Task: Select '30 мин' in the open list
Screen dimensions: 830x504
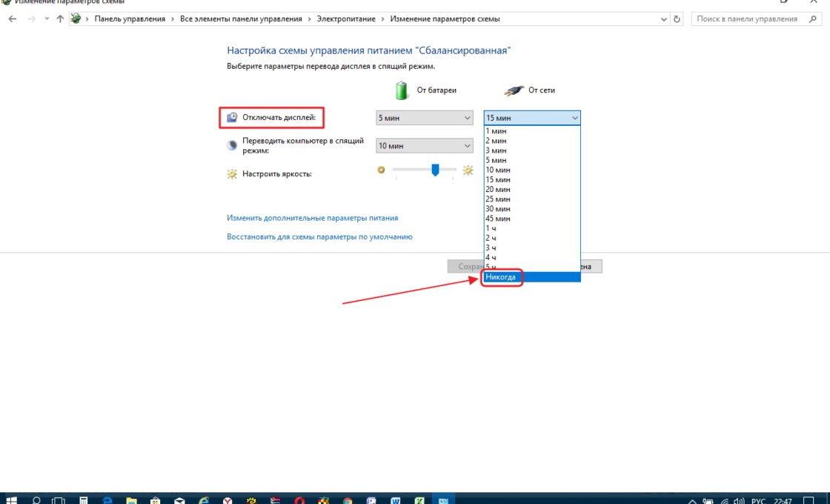Action: pos(532,208)
